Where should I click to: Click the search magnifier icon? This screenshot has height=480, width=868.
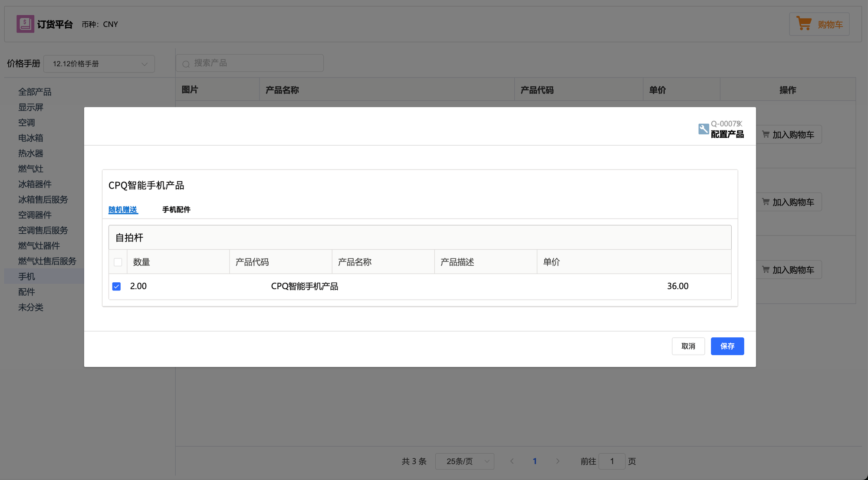pos(186,64)
